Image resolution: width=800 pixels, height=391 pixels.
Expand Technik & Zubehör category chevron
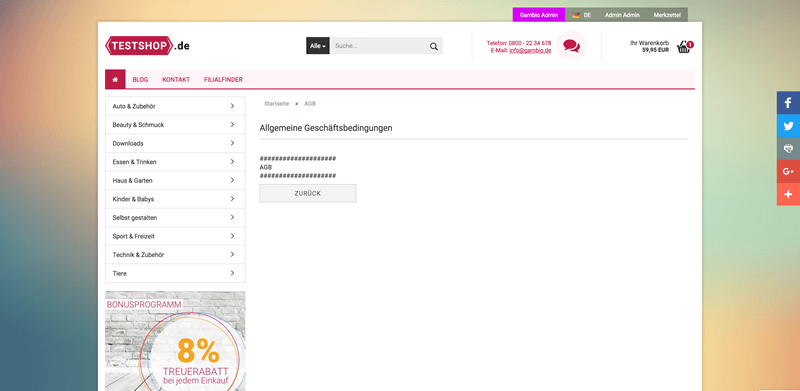pyautogui.click(x=232, y=255)
